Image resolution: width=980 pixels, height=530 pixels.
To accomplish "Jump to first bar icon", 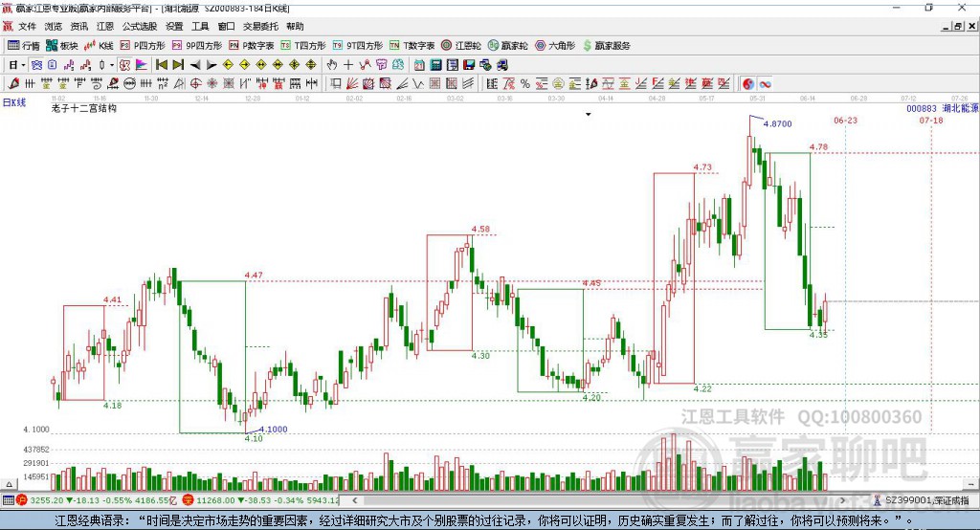I will (x=161, y=65).
